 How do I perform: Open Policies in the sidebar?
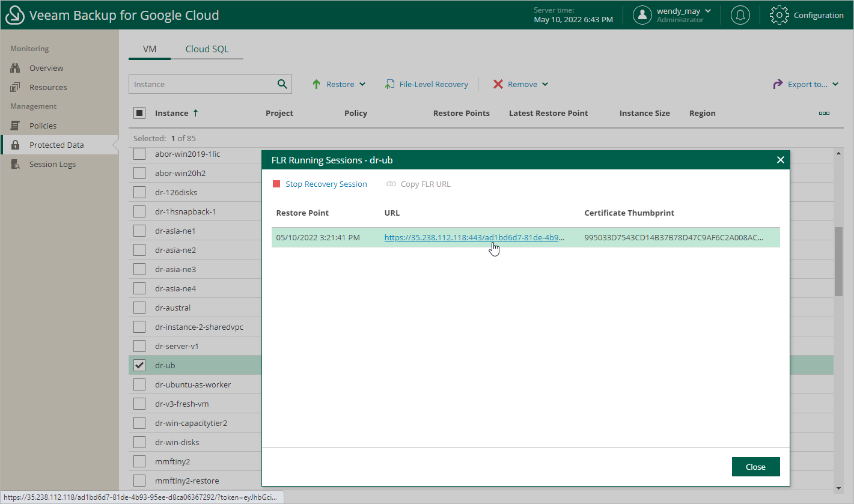43,126
